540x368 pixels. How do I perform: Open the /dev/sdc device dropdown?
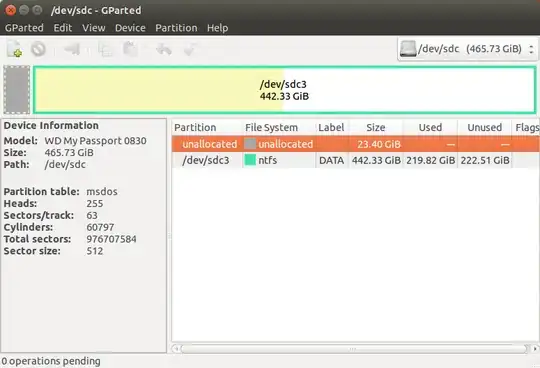point(467,49)
